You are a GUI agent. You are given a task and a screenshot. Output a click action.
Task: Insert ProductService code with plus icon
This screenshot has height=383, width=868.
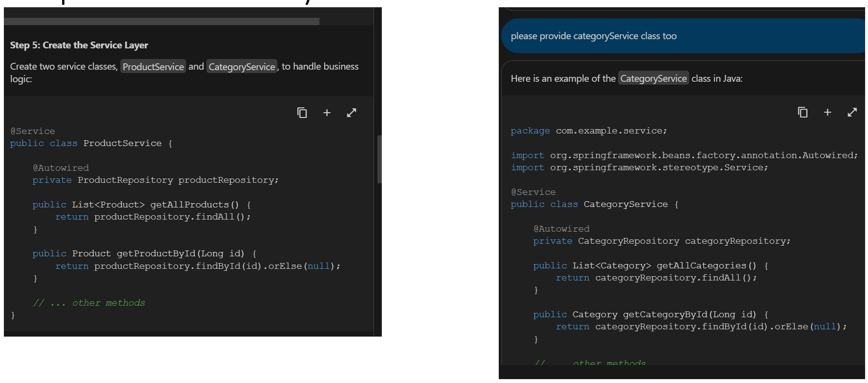tap(327, 113)
